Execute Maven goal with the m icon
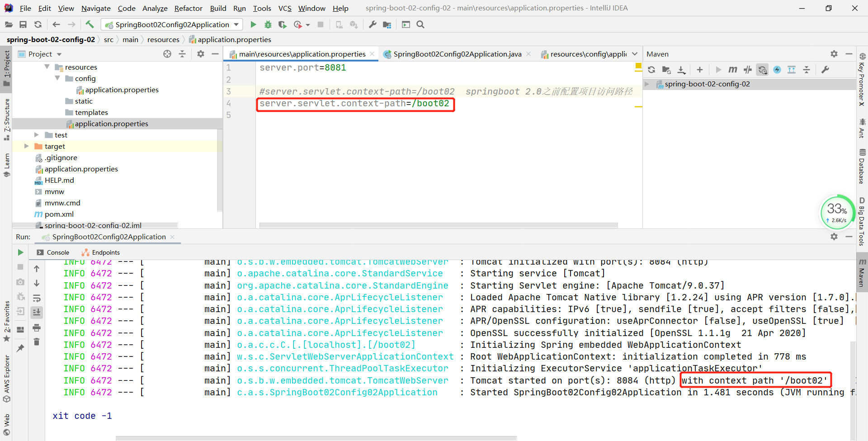 (x=733, y=70)
